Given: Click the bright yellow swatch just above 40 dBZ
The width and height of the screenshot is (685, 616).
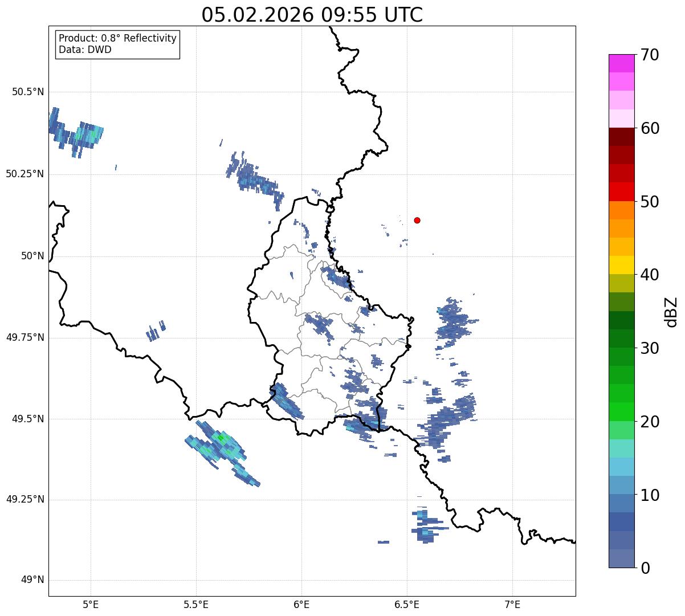Looking at the screenshot, I should coord(621,265).
